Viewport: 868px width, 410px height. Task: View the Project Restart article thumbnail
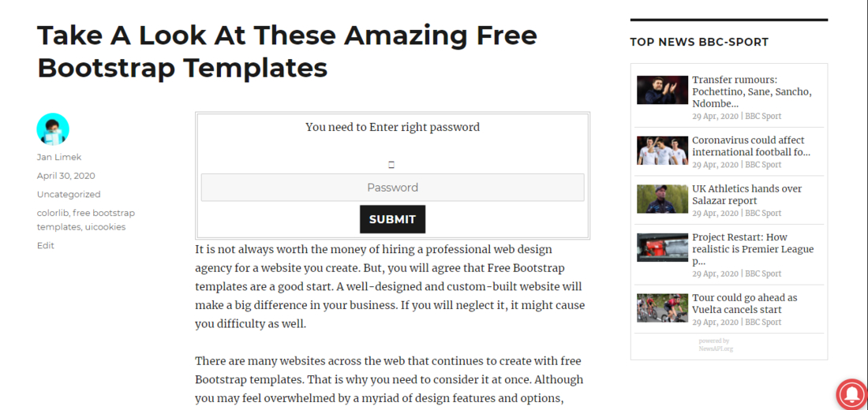click(663, 248)
